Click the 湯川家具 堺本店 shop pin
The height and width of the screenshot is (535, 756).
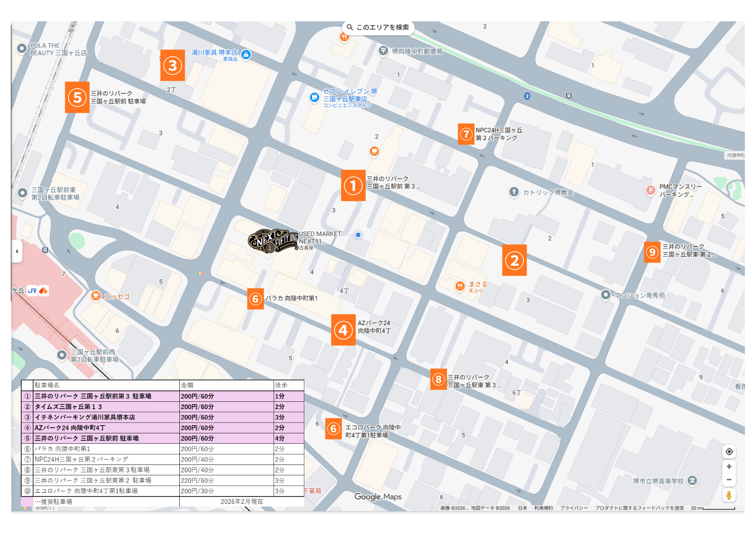pyautogui.click(x=246, y=55)
